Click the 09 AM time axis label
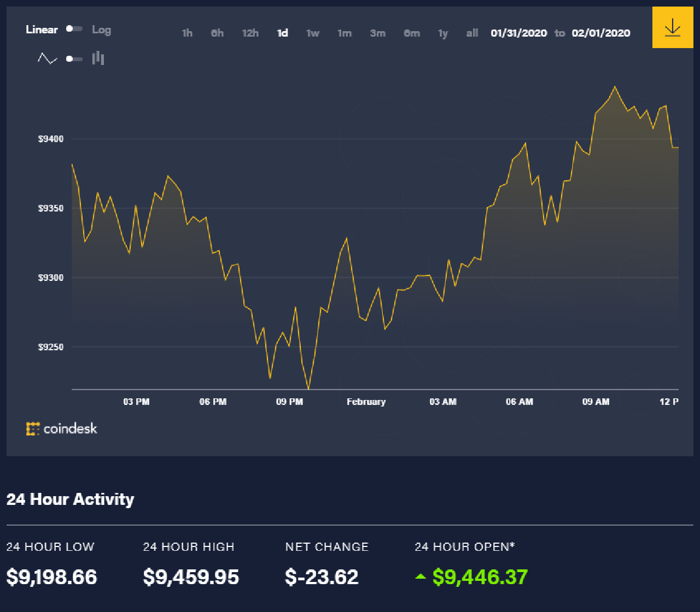 [596, 402]
